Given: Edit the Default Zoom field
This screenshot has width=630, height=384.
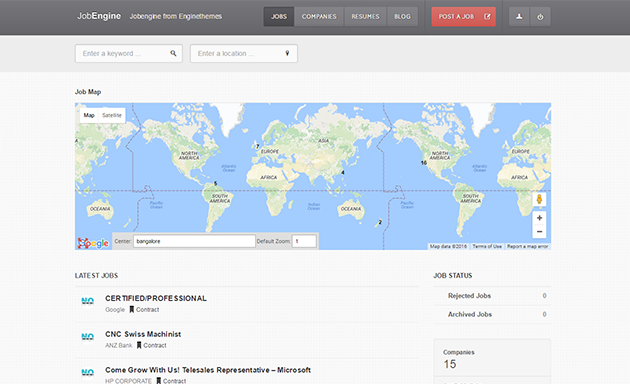Looking at the screenshot, I should tap(304, 241).
